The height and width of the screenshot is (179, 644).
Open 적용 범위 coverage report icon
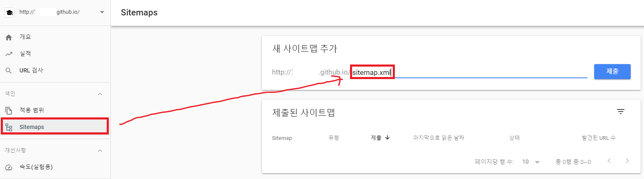point(9,111)
